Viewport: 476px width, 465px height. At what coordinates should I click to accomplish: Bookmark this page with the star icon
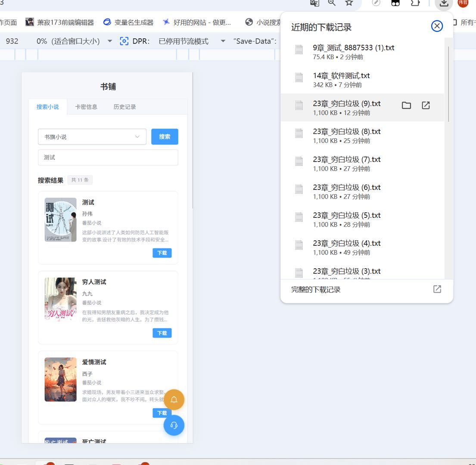(349, 3)
